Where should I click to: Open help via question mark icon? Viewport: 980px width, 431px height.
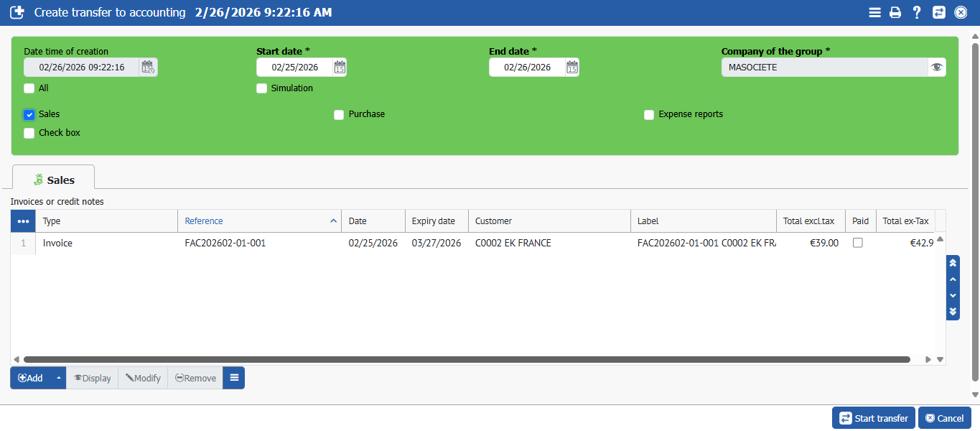pyautogui.click(x=917, y=12)
